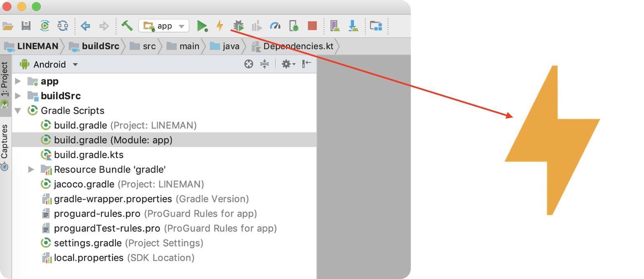This screenshot has height=279, width=644.
Task: Build the project with the hammer icon
Action: coord(127,25)
